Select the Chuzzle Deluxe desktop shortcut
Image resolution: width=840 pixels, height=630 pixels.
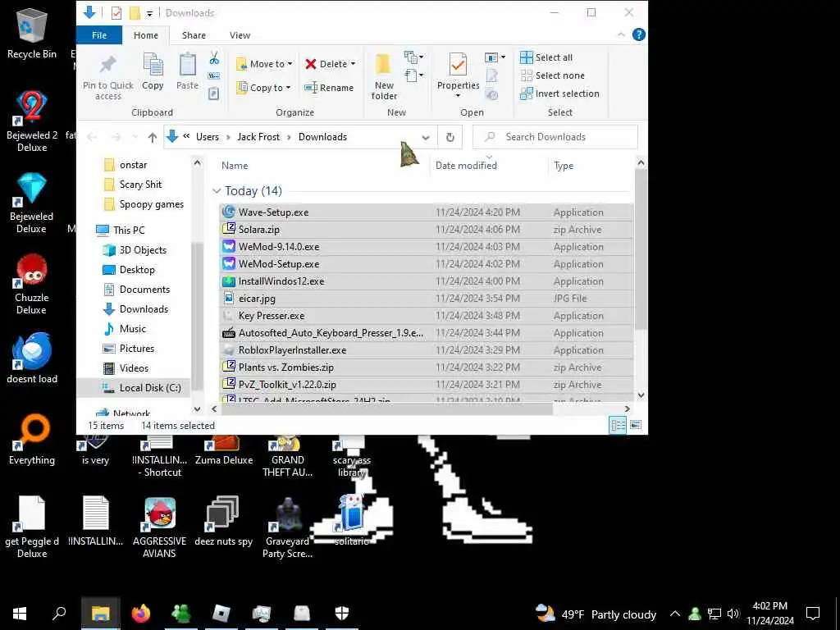(32, 284)
